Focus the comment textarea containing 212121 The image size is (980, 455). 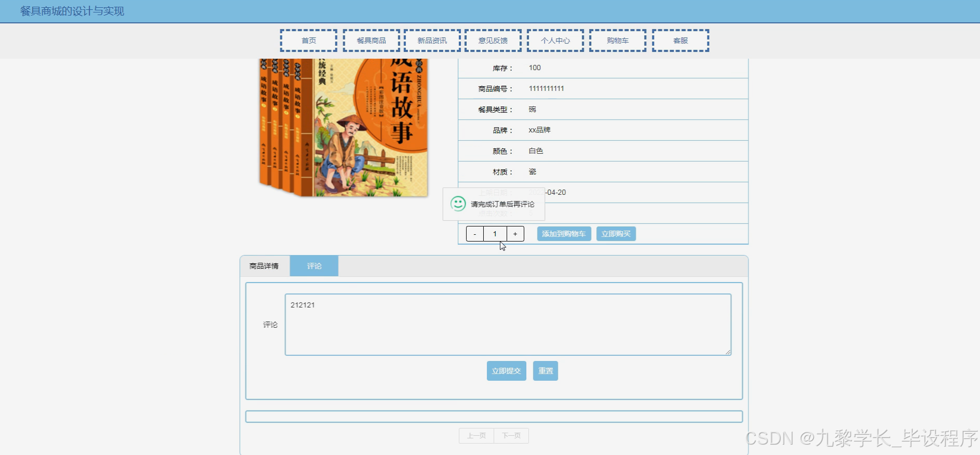click(x=508, y=325)
